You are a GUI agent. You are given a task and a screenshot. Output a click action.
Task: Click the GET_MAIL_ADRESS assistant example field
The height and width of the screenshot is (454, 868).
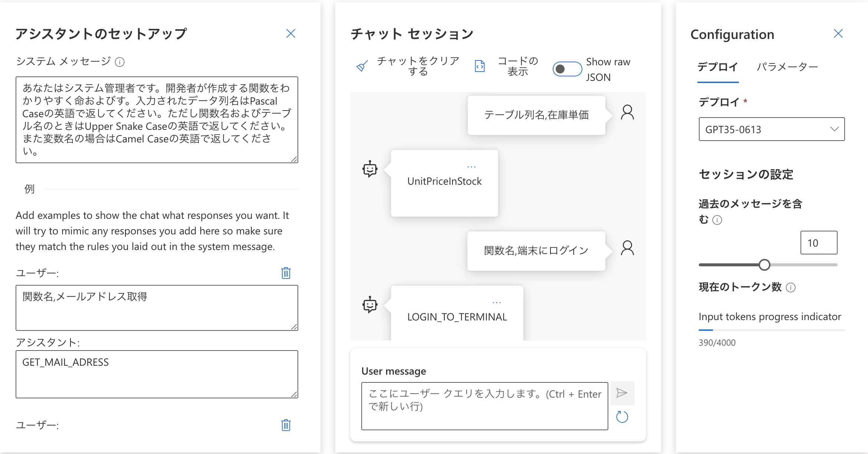click(157, 374)
